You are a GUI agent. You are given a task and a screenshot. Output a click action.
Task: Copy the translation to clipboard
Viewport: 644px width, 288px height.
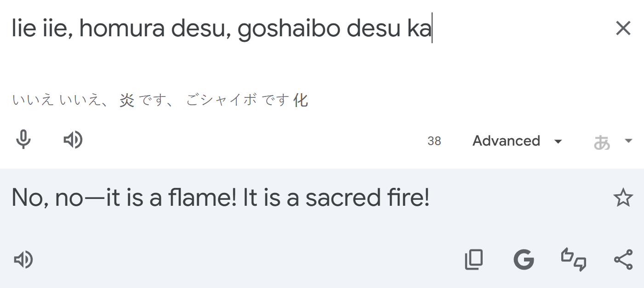click(473, 260)
